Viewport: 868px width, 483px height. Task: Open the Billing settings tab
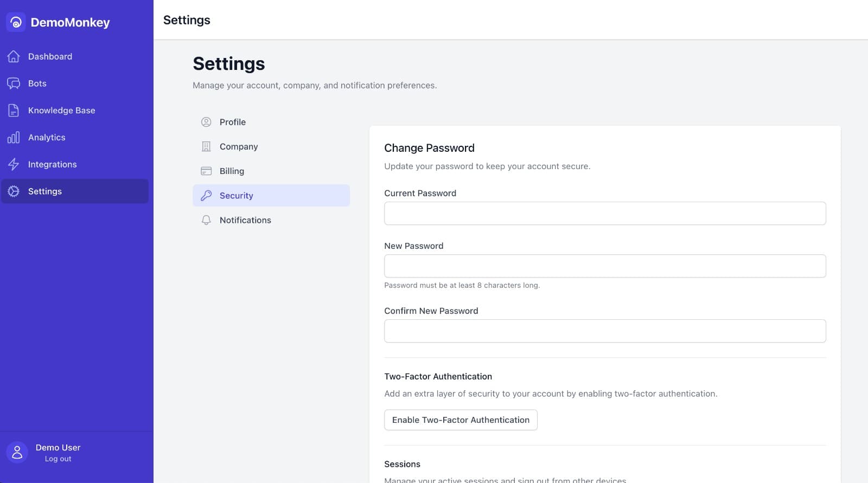point(271,171)
